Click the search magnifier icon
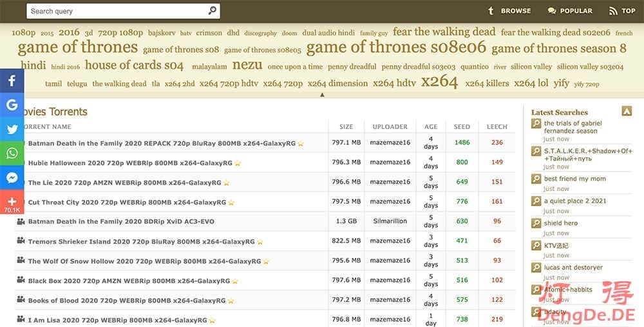644x327 pixels. [x=213, y=11]
